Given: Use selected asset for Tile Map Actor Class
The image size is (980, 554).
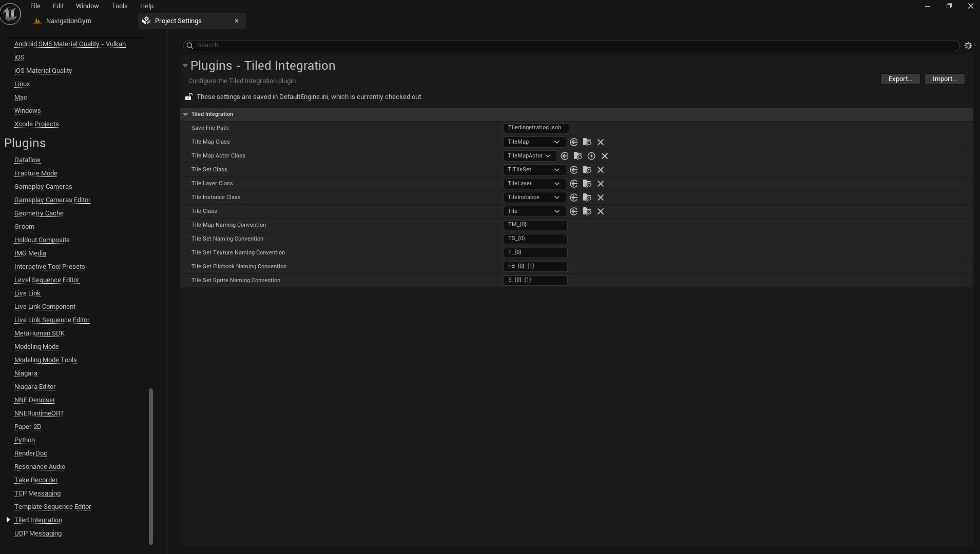Looking at the screenshot, I should click(x=565, y=156).
